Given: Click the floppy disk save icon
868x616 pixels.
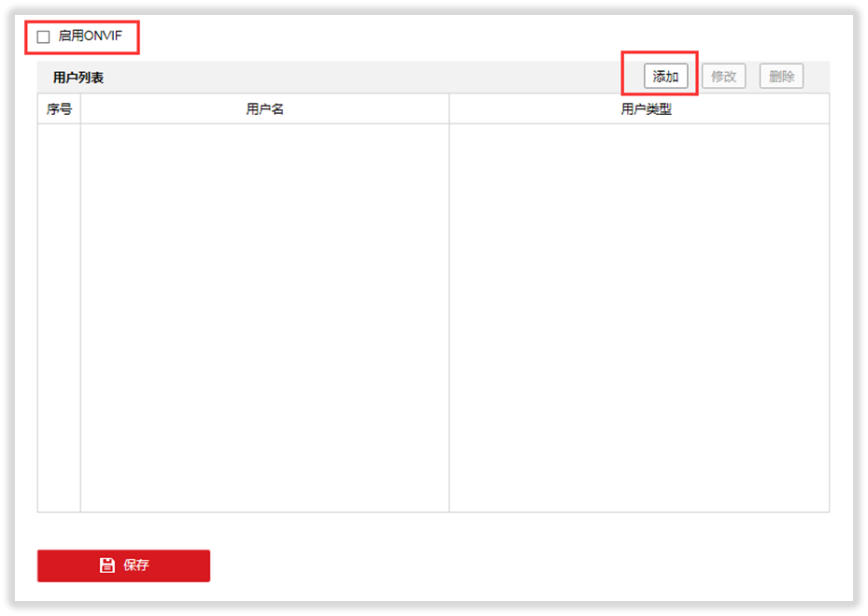Looking at the screenshot, I should 107,566.
